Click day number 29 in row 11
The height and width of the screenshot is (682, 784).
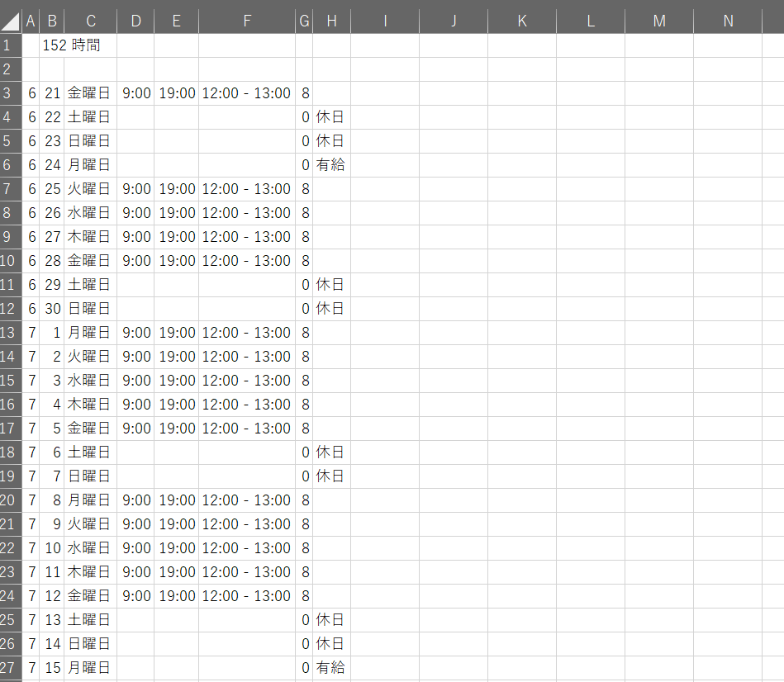pos(53,285)
